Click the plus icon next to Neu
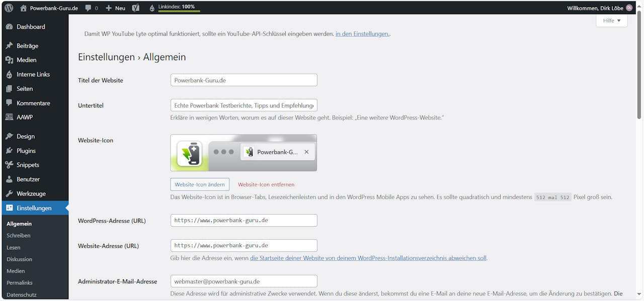 tap(109, 8)
